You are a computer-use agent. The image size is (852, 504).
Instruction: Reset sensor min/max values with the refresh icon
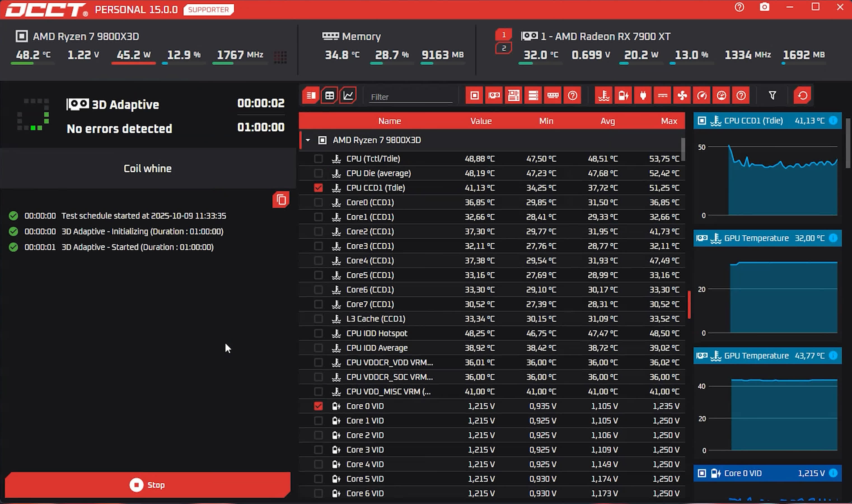tap(802, 96)
